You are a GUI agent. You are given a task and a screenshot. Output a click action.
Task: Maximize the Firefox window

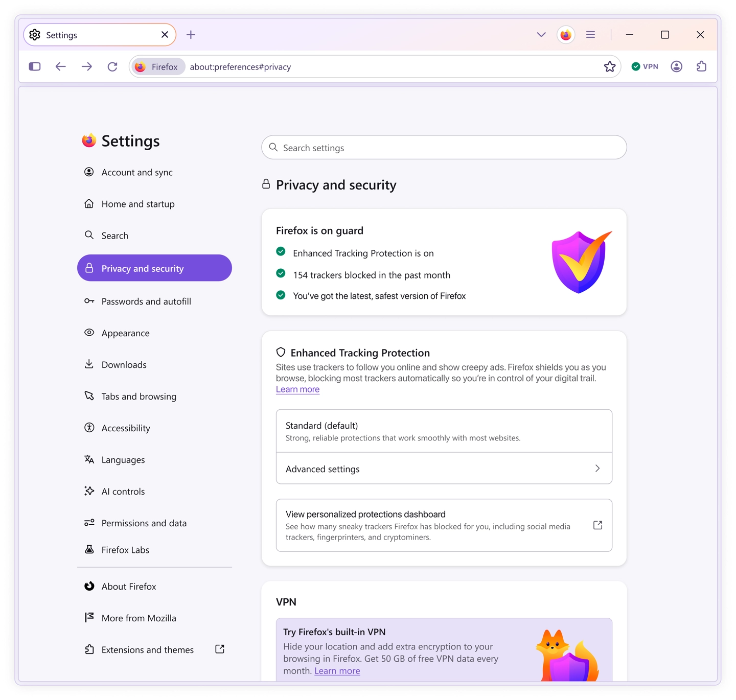click(665, 35)
